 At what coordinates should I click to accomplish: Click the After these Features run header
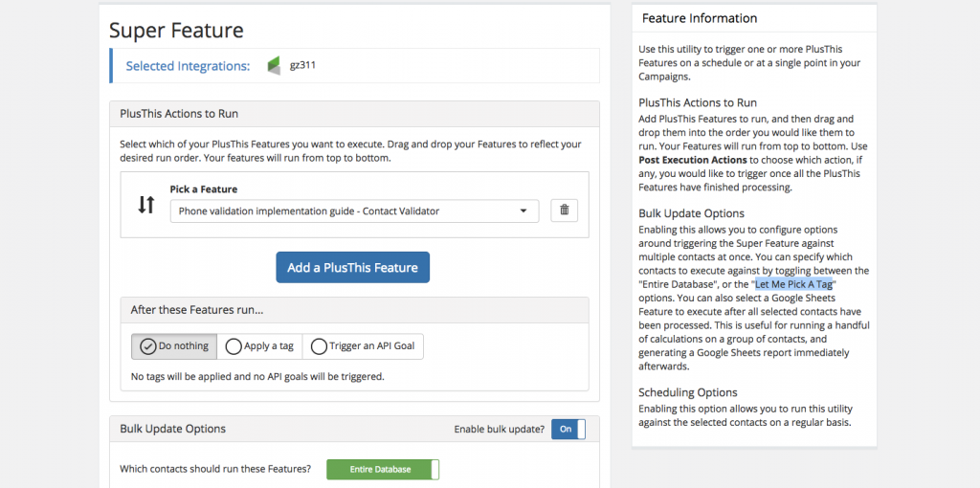[x=354, y=310]
